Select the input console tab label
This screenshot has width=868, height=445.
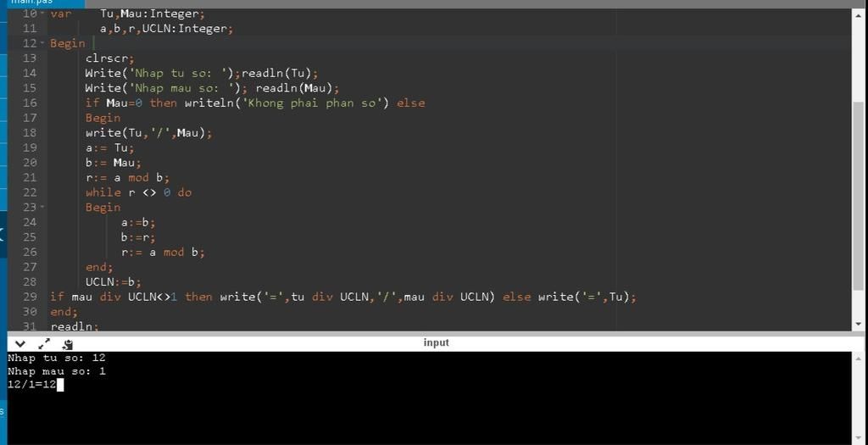click(437, 342)
